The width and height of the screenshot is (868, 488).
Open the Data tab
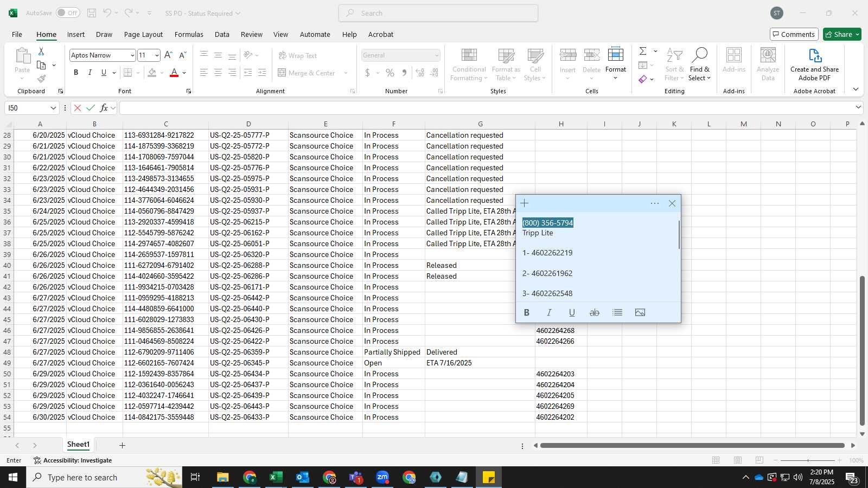point(222,34)
